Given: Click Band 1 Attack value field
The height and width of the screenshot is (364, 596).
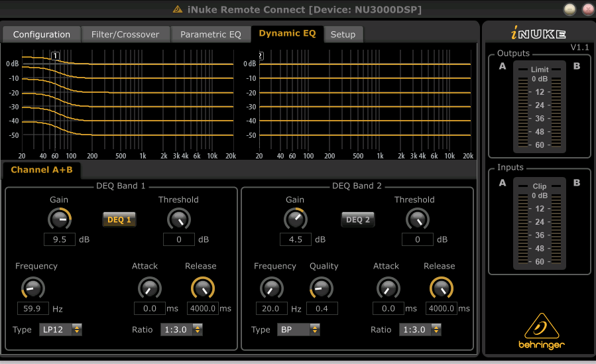Looking at the screenshot, I should click(x=150, y=308).
